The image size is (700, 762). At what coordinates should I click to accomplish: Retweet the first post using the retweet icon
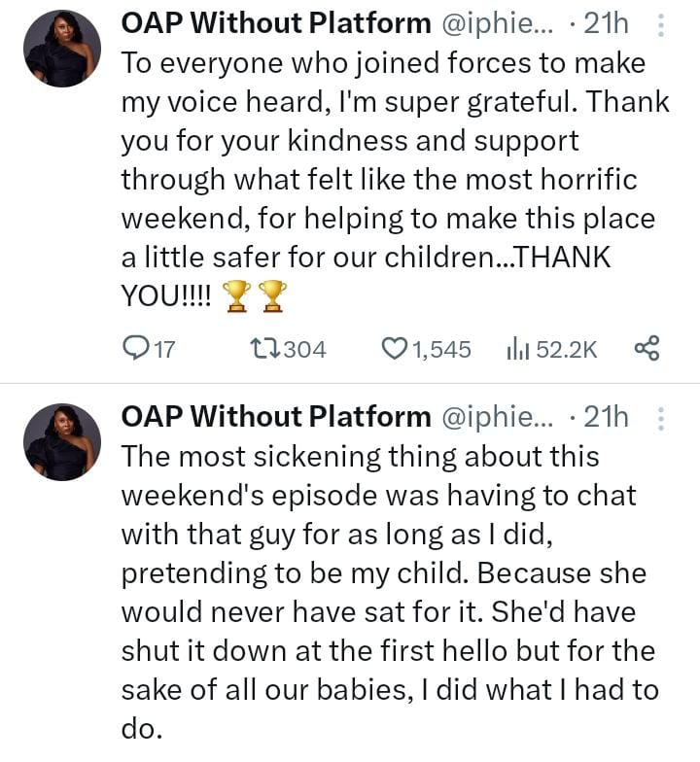(x=264, y=349)
